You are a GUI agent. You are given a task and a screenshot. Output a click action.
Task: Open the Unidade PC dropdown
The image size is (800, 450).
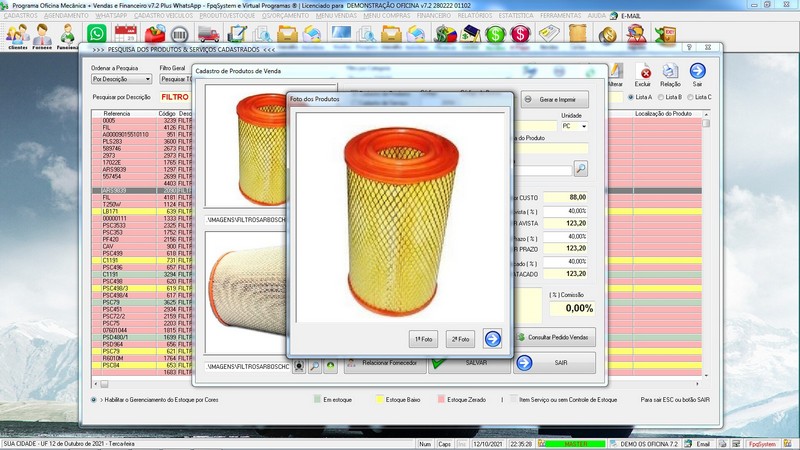tap(574, 126)
